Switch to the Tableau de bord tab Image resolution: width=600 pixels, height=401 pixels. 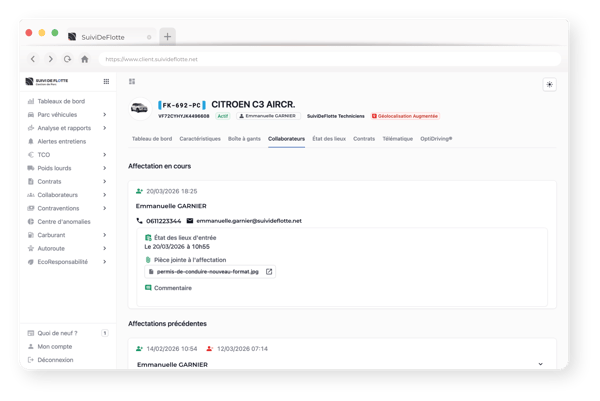click(152, 139)
